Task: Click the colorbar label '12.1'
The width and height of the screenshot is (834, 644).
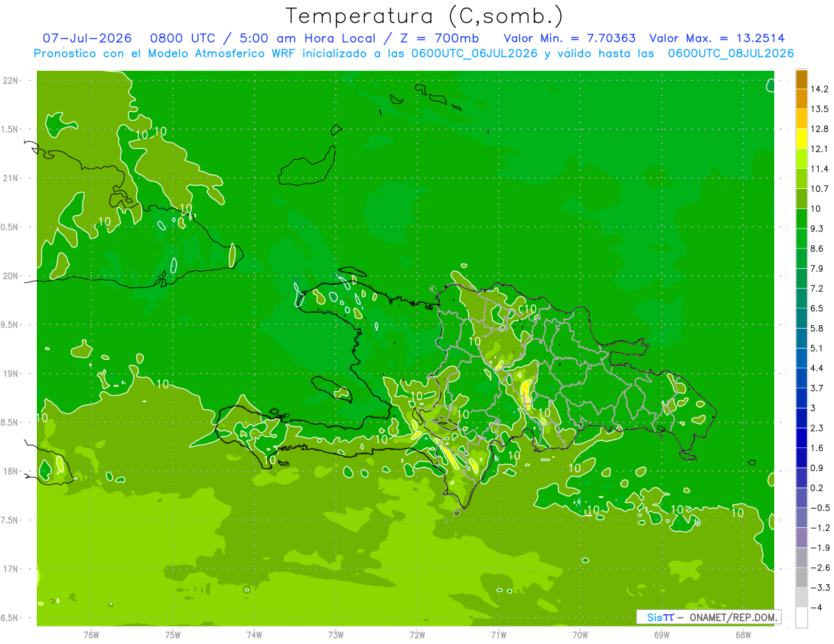Action: pyautogui.click(x=820, y=149)
